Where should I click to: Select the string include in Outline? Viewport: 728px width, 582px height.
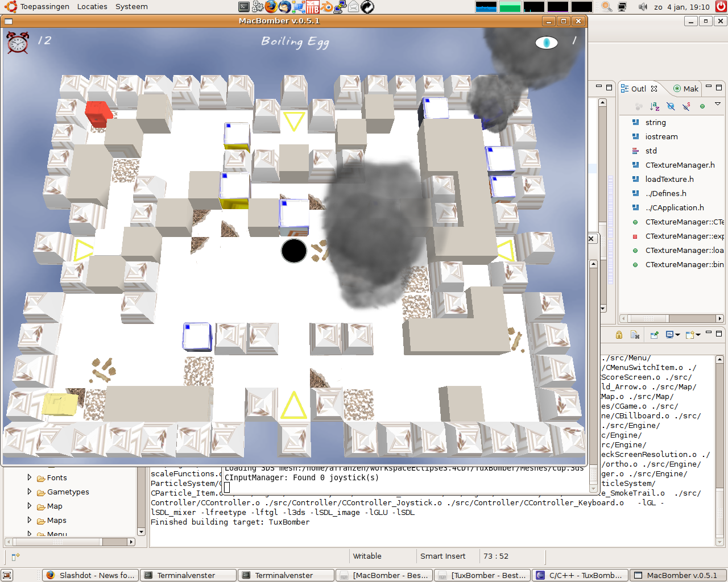pyautogui.click(x=655, y=122)
